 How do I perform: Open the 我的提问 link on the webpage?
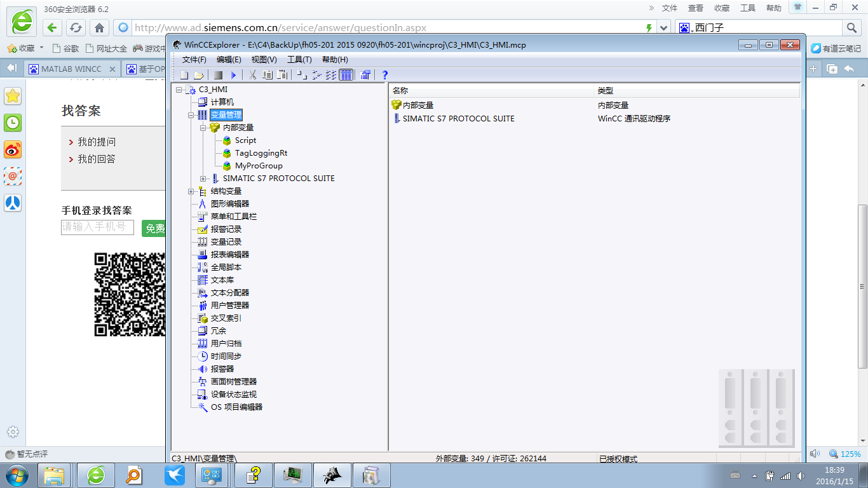click(x=97, y=142)
